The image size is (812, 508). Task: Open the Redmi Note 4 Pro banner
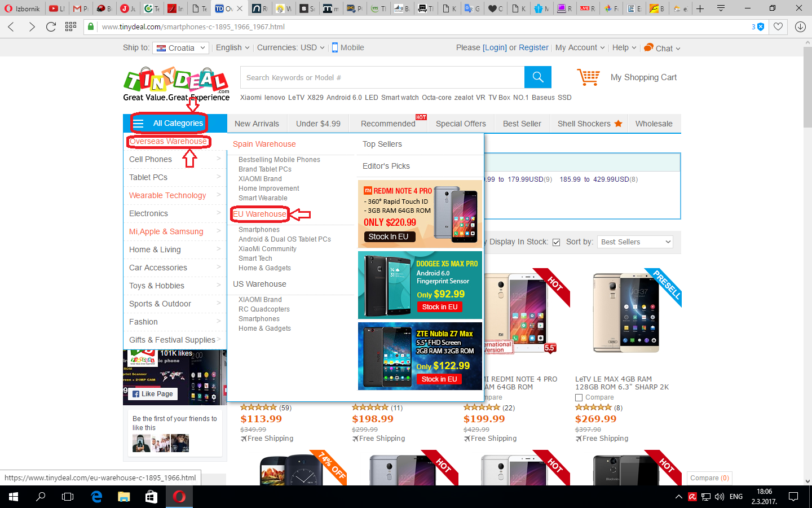click(x=420, y=214)
